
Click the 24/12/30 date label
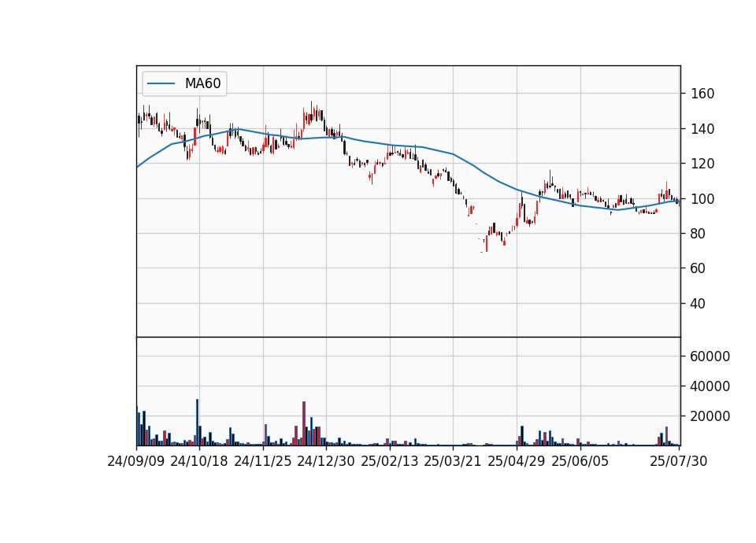(x=326, y=462)
